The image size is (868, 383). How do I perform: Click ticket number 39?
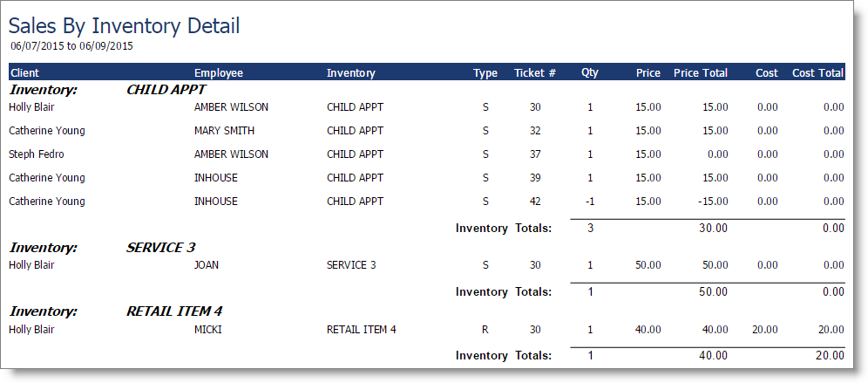(535, 178)
